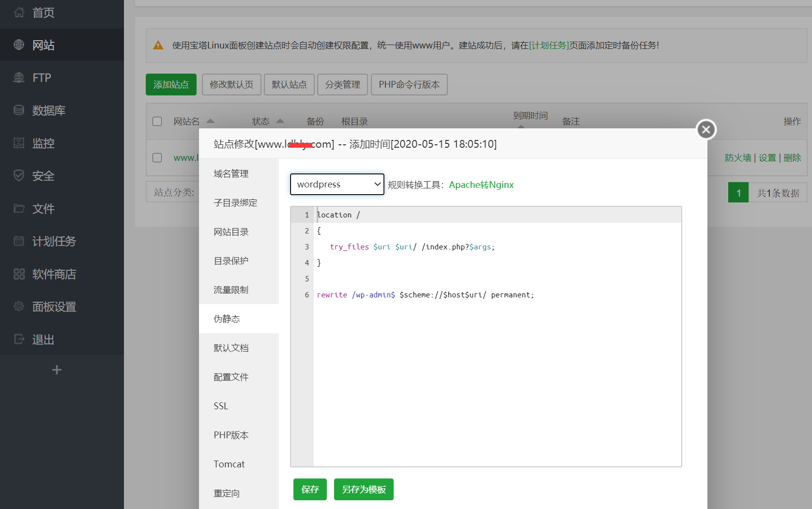
Task: Click the FTP icon in sidebar
Action: pyautogui.click(x=19, y=77)
